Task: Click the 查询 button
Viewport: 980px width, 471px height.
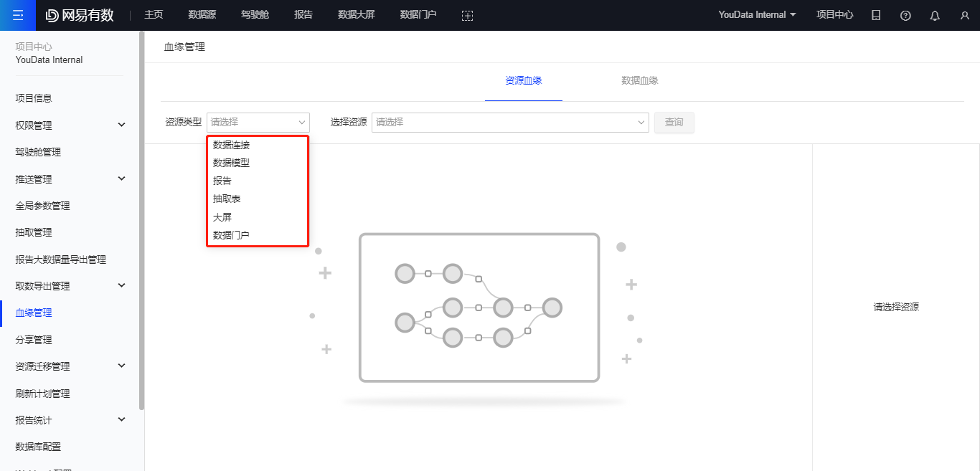Action: [x=674, y=122]
